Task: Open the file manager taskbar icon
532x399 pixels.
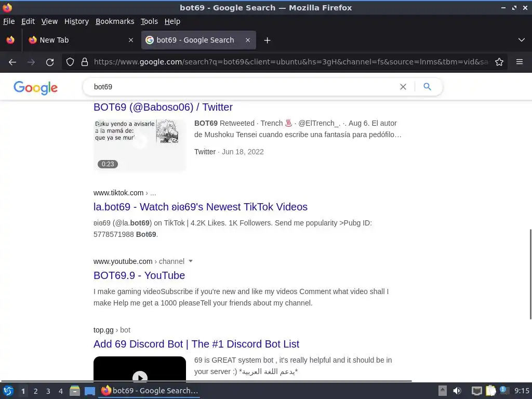Action: (x=75, y=391)
